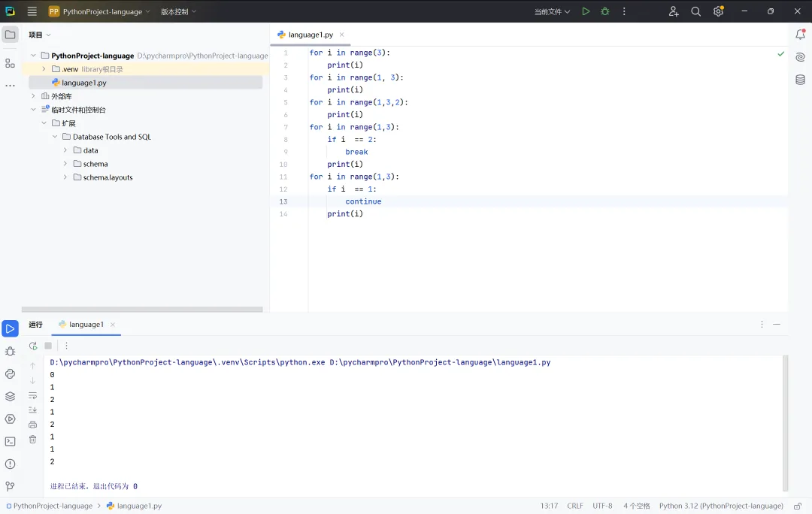This screenshot has height=514, width=812.
Task: Collapse the 扩展 folder
Action: (x=44, y=122)
